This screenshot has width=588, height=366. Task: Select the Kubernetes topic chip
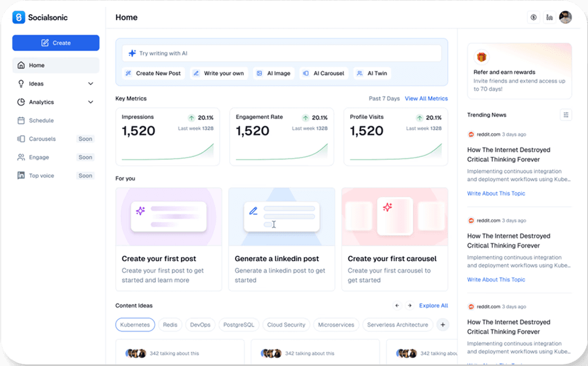pyautogui.click(x=135, y=325)
